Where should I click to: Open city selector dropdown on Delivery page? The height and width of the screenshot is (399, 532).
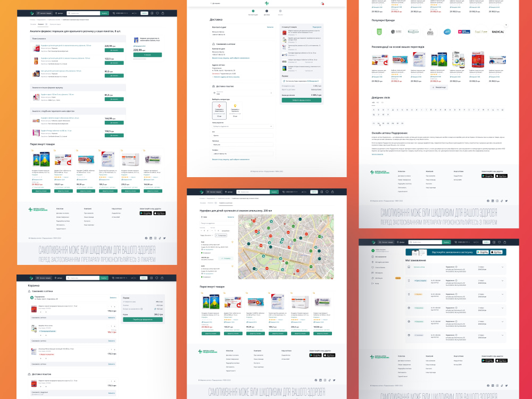(243, 93)
